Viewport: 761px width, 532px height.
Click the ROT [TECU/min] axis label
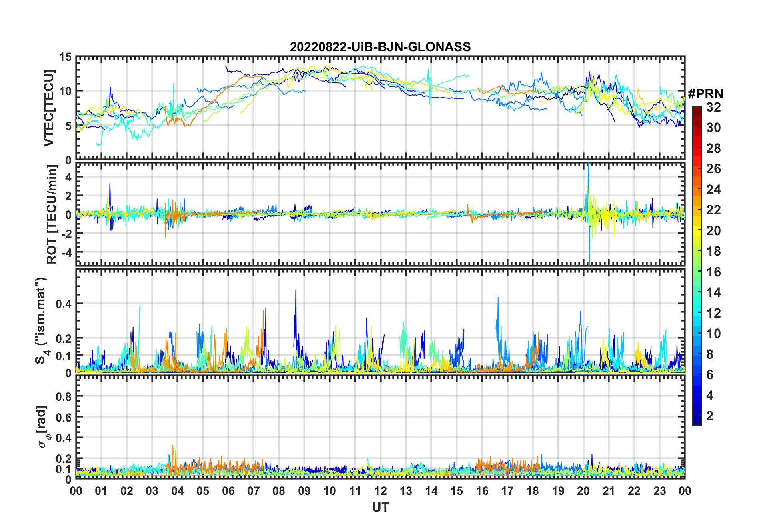click(x=52, y=214)
